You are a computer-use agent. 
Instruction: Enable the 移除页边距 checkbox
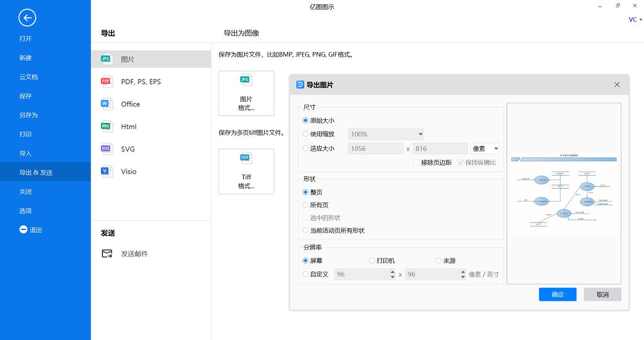coord(416,162)
